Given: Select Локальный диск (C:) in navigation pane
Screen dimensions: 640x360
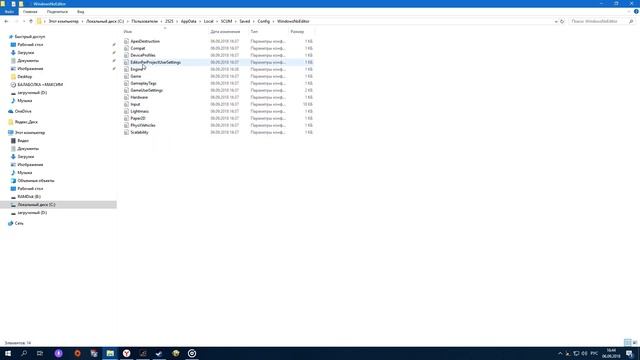Looking at the screenshot, I should coord(36,205).
